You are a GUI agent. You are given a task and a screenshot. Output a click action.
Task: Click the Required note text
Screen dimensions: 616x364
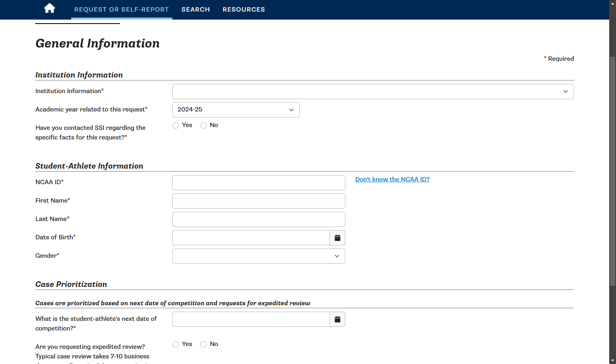(559, 59)
